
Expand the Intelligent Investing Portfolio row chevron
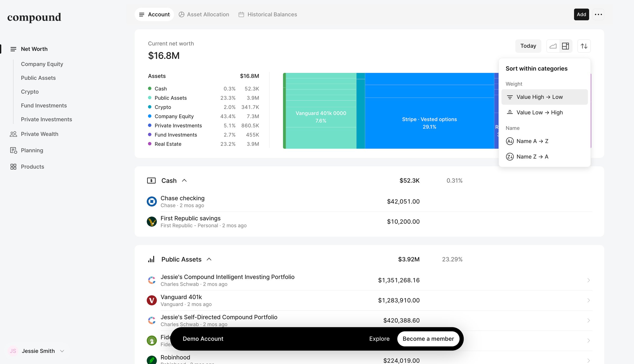(x=589, y=280)
